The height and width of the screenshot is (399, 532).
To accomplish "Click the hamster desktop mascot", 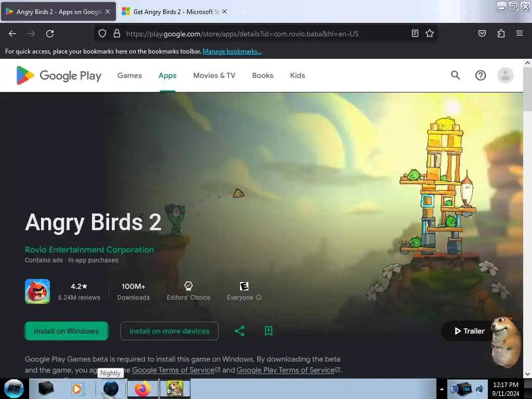I will (506, 342).
